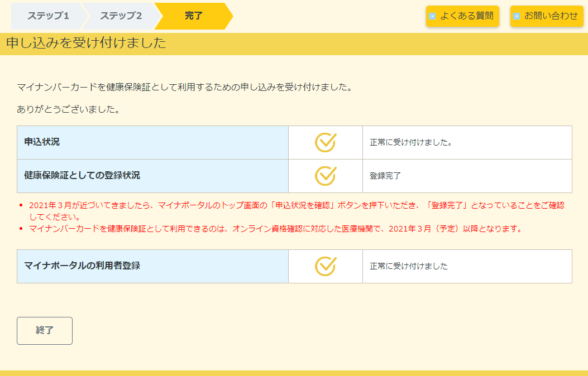Click the red note starting with 2021年3月が近づいて
The height and width of the screenshot is (376, 588).
coord(296,210)
